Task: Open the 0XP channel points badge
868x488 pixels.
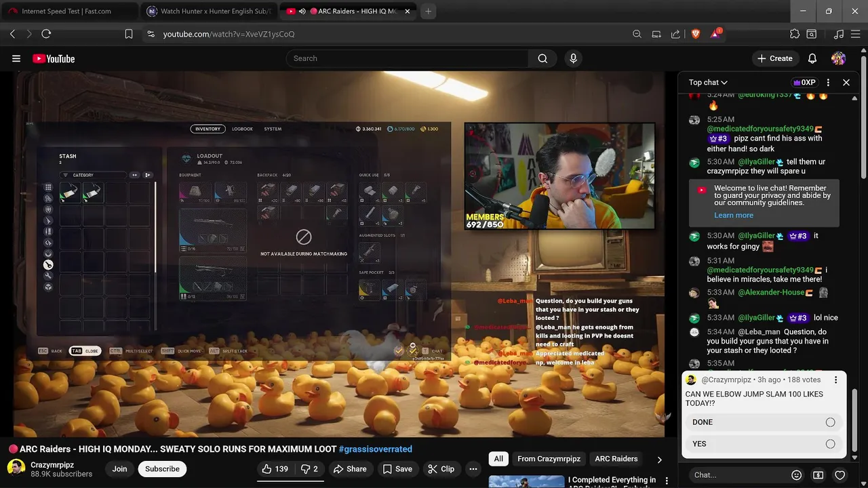Action: click(x=804, y=83)
